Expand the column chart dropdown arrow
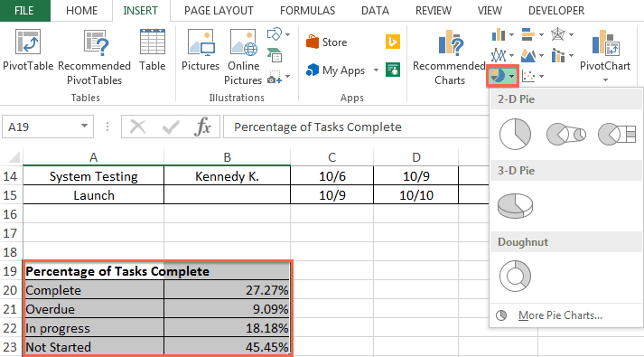Viewport: 644px width, 357px height. [511, 35]
